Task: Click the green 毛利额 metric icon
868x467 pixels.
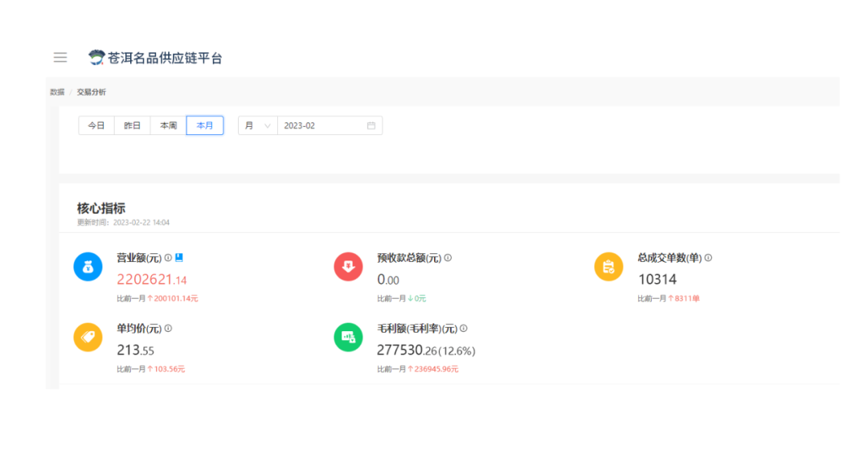Action: pos(348,337)
